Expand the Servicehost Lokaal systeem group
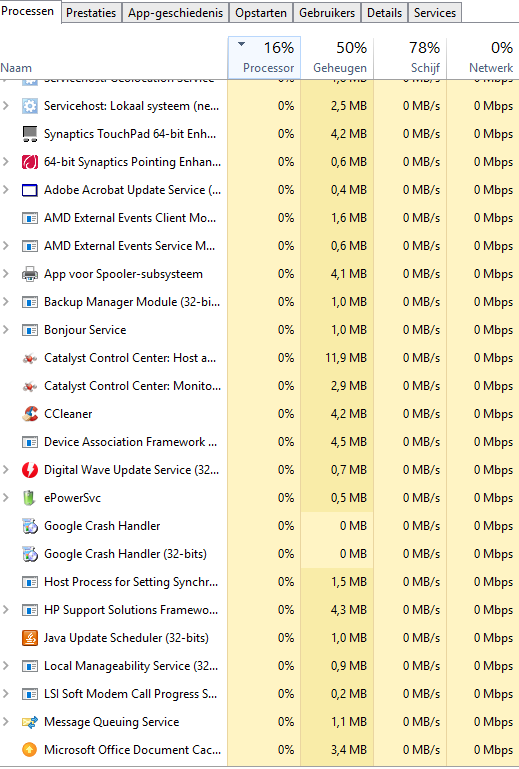The image size is (519, 769). [x=6, y=105]
